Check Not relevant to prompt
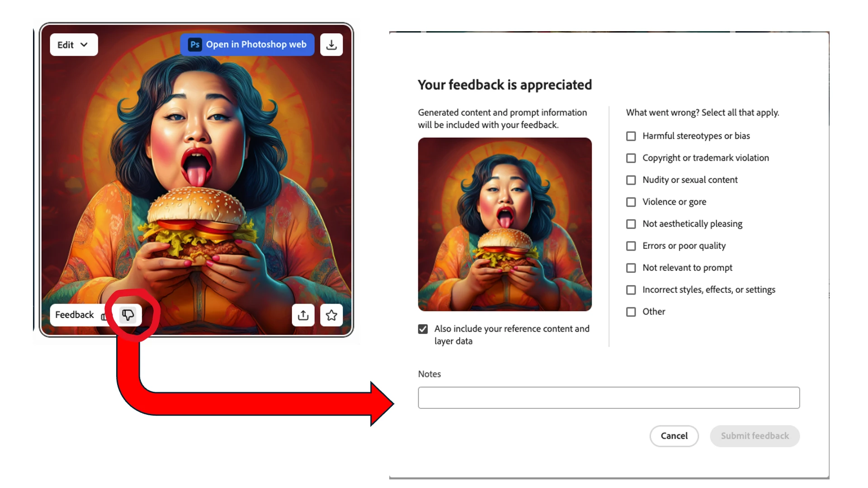Viewport: 868px width, 488px height. coord(631,268)
